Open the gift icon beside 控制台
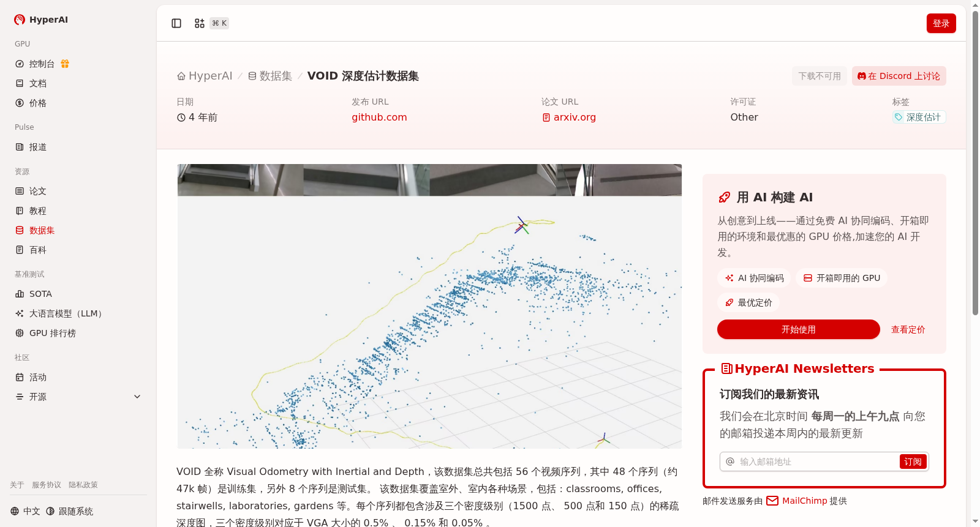Image resolution: width=980 pixels, height=527 pixels. 65,64
